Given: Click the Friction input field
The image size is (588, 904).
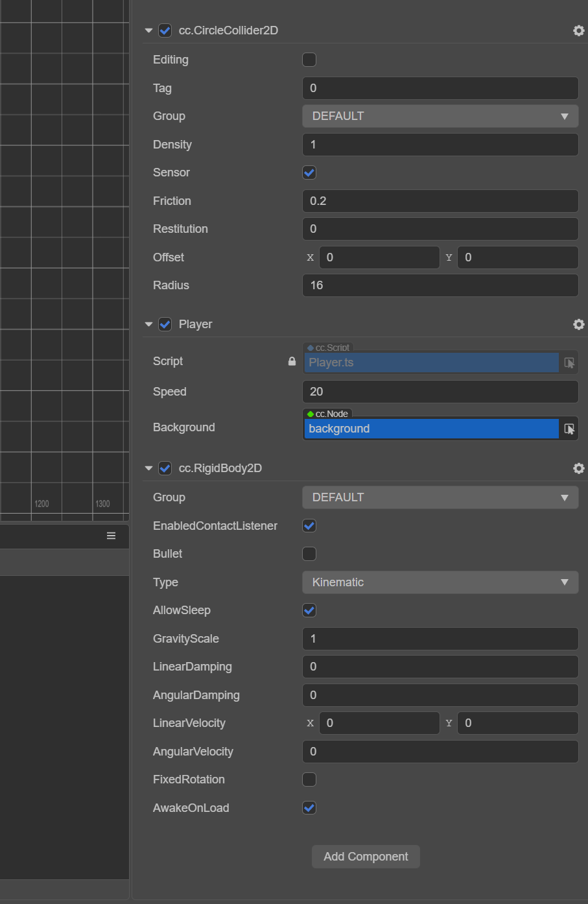Looking at the screenshot, I should coord(440,201).
